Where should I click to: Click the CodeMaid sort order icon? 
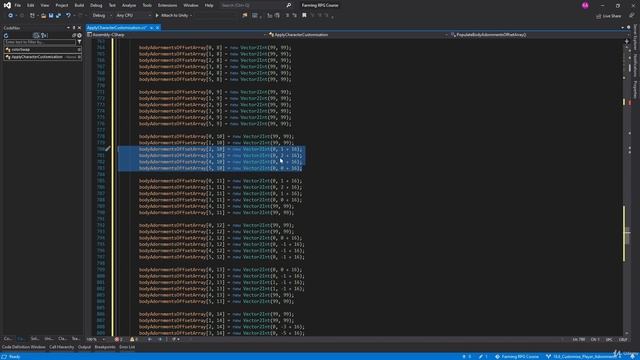[44, 36]
